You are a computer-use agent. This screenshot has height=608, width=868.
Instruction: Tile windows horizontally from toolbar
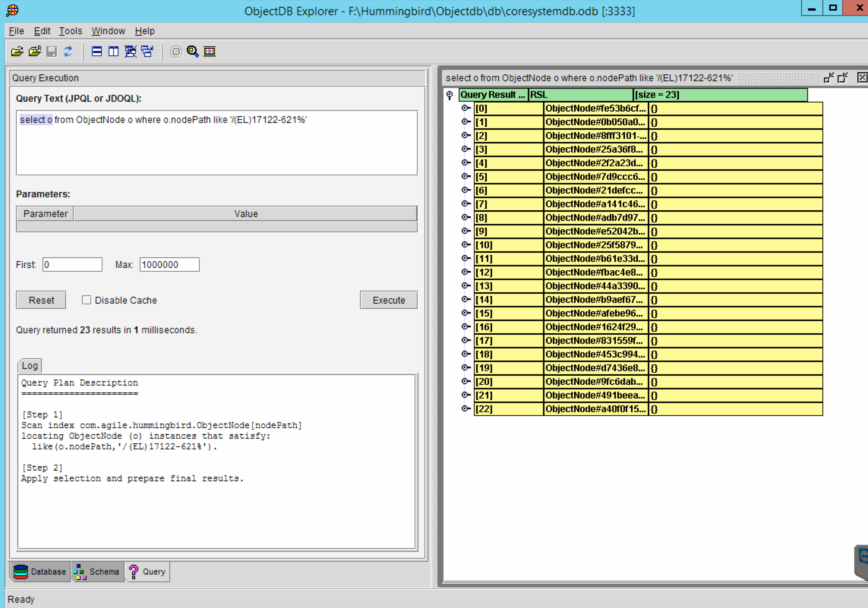pyautogui.click(x=97, y=51)
